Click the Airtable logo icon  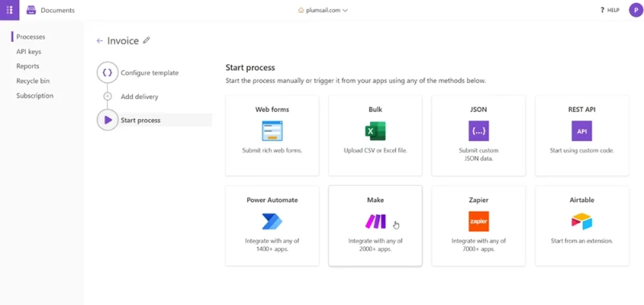[x=582, y=221]
